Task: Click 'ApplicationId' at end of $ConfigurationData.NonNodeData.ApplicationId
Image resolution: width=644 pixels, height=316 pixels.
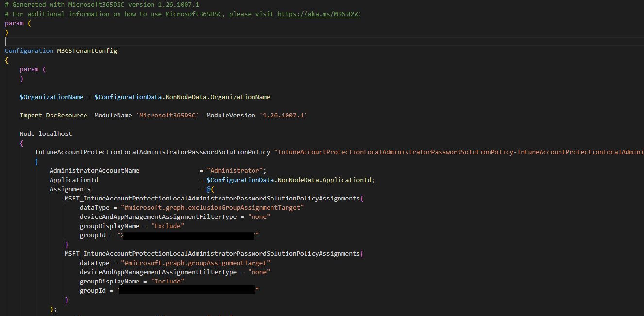Action: [x=347, y=180]
